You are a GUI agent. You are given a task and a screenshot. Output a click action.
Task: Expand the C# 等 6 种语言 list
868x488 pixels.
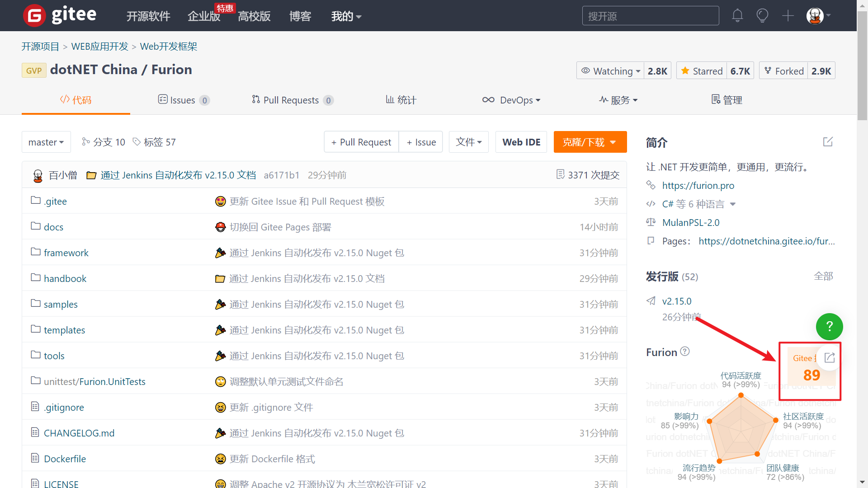point(699,204)
